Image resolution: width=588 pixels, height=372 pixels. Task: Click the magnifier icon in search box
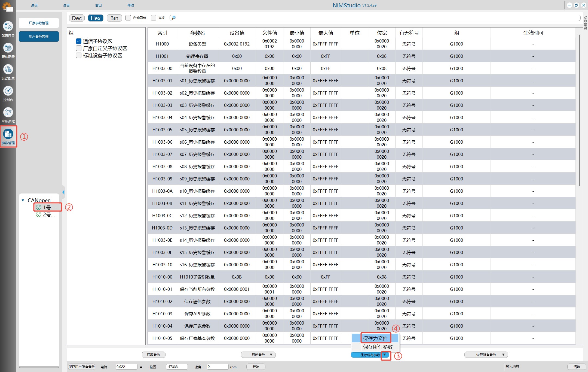(174, 18)
